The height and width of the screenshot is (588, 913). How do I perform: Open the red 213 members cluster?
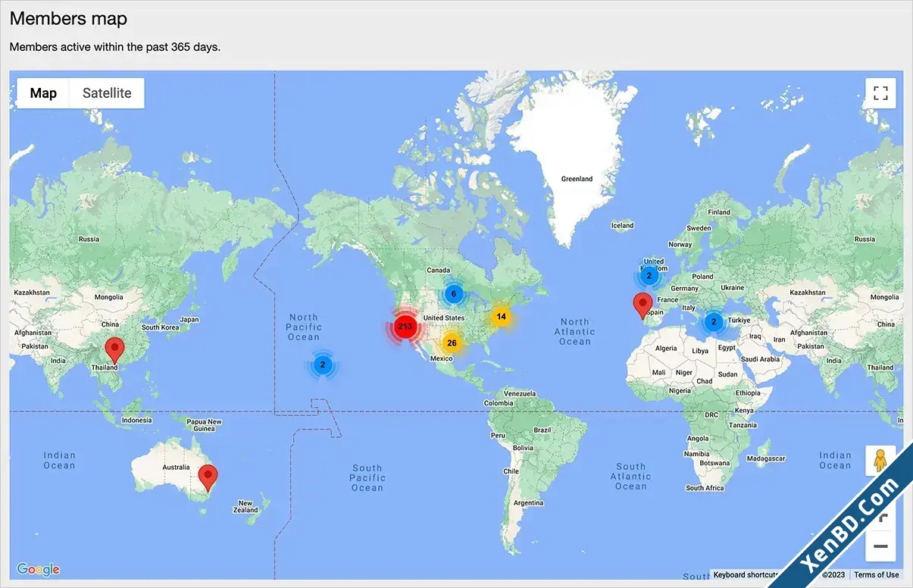[405, 327]
